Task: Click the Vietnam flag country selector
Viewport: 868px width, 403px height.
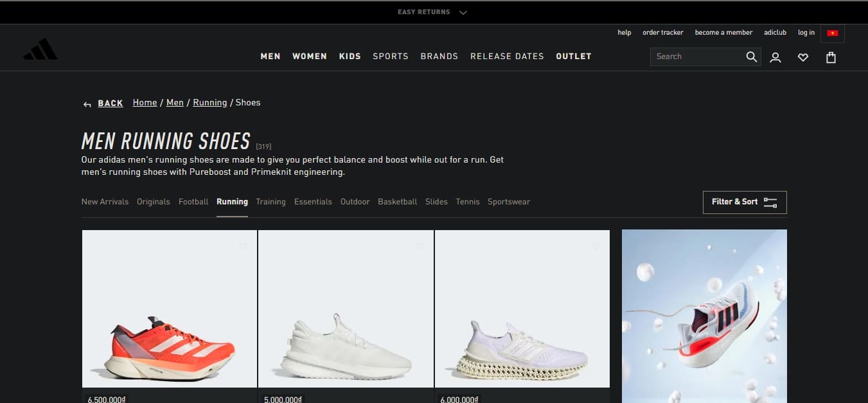Action: [x=833, y=33]
